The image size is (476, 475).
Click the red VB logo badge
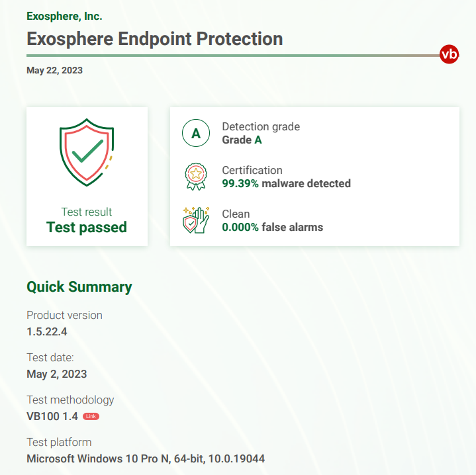(x=449, y=54)
